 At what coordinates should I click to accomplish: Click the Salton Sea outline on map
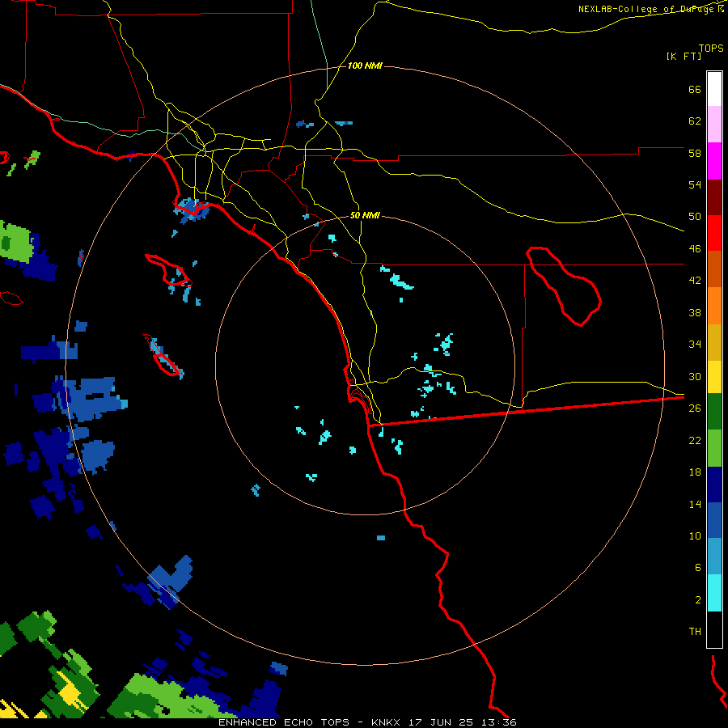point(564,286)
